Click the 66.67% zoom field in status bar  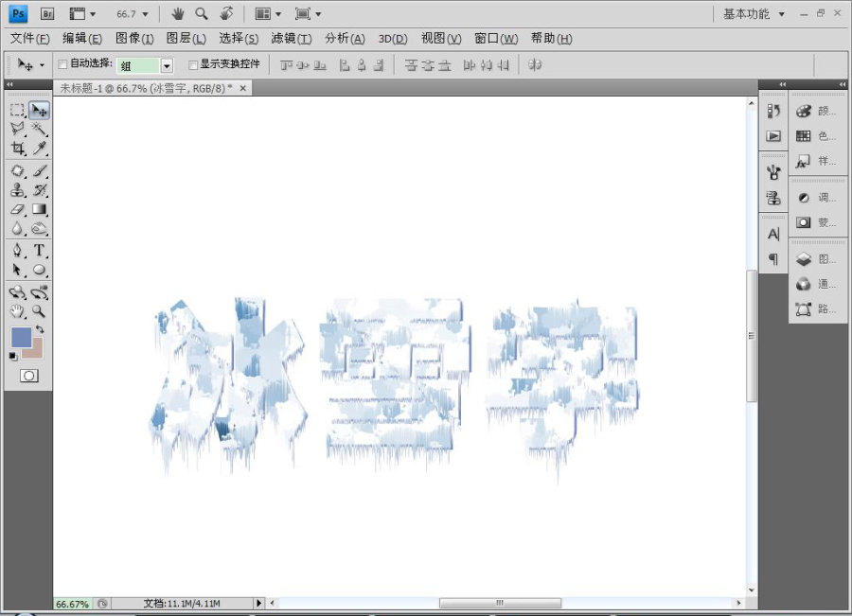click(x=72, y=604)
